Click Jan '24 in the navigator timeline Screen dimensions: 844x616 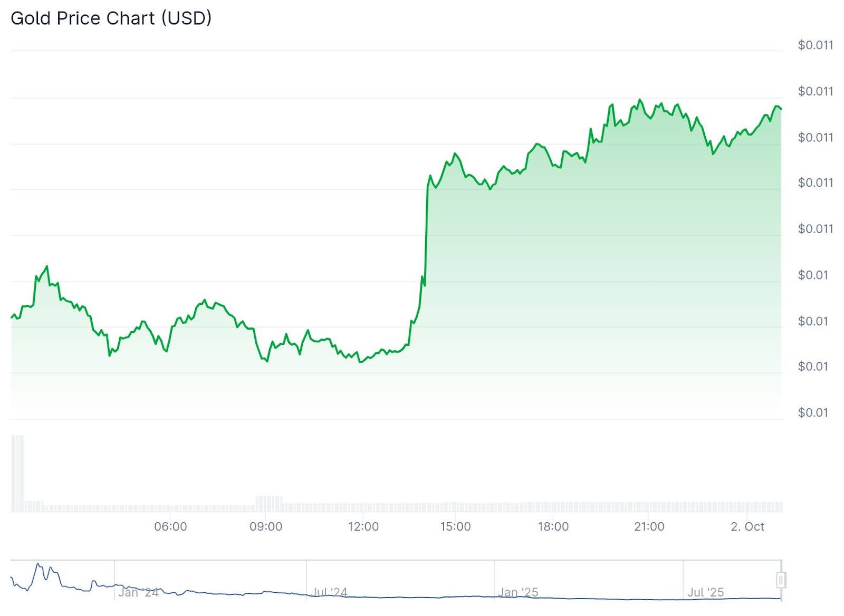pos(138,592)
